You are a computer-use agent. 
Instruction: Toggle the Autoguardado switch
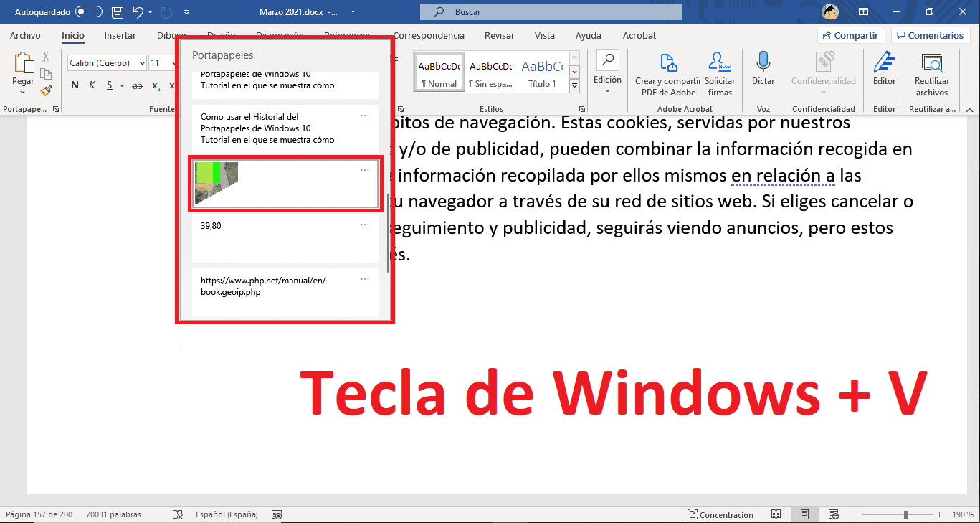[89, 11]
